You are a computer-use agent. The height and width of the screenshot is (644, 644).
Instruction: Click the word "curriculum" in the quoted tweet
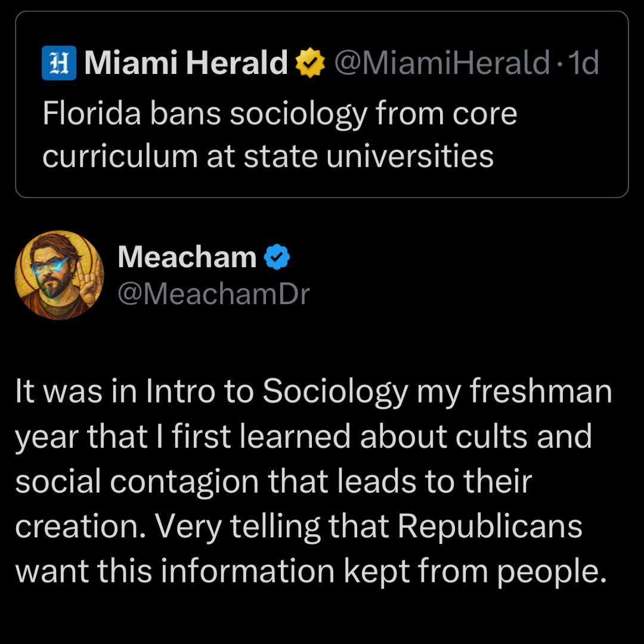(x=119, y=156)
